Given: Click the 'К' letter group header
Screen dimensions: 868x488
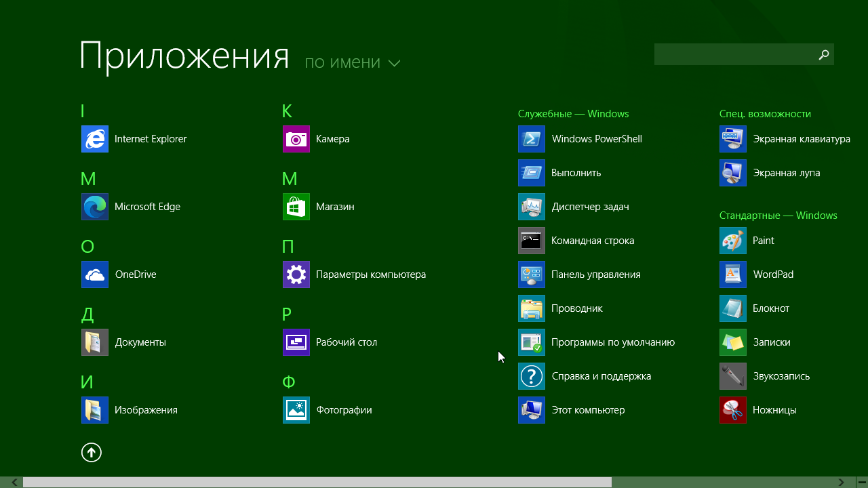Looking at the screenshot, I should (x=288, y=111).
